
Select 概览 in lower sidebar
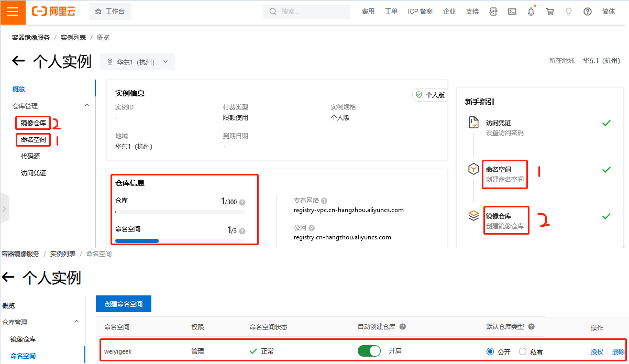(8, 305)
